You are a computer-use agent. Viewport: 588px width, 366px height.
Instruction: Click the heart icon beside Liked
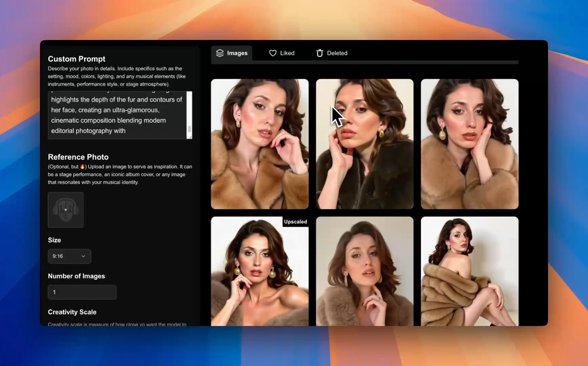pyautogui.click(x=273, y=53)
